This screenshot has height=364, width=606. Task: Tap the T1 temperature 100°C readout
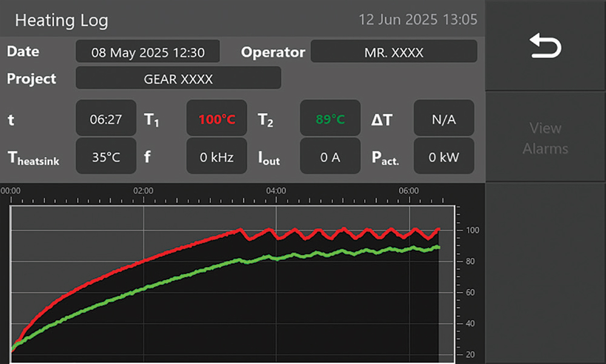216,119
